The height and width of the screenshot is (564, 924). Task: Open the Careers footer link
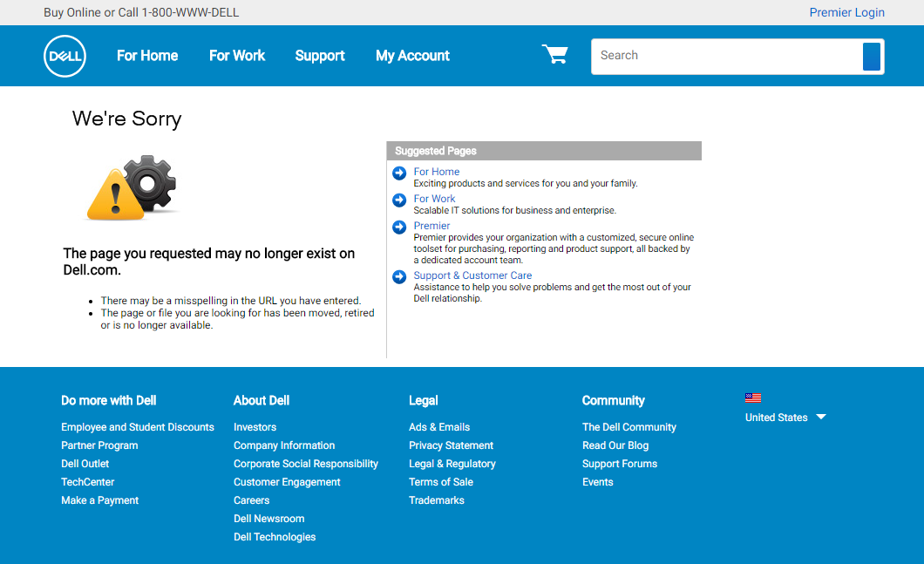tap(252, 500)
